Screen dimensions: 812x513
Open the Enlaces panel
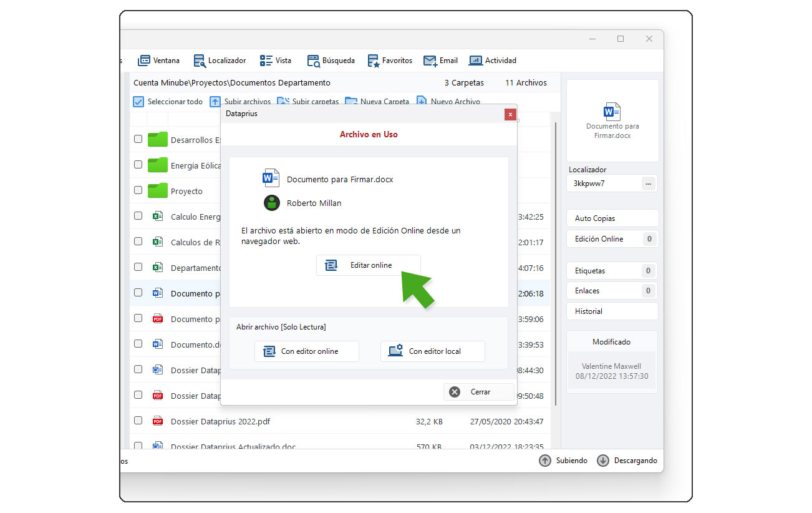pos(612,291)
